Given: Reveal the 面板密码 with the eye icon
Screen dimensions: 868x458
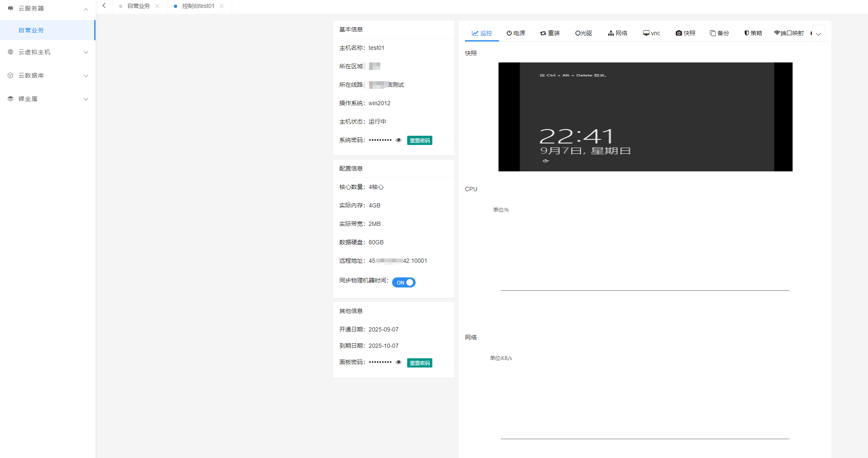Looking at the screenshot, I should point(398,362).
